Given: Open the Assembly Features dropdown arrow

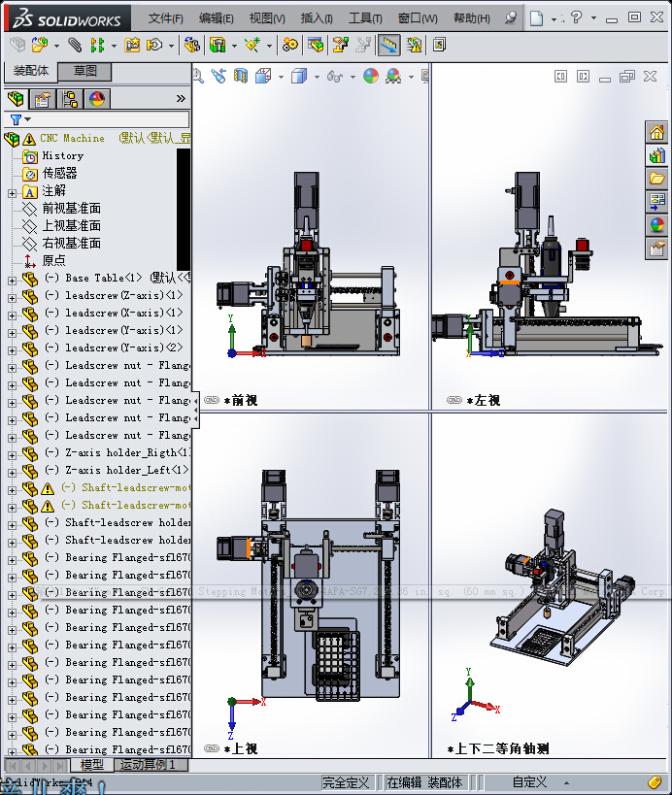Looking at the screenshot, I should pos(234,47).
